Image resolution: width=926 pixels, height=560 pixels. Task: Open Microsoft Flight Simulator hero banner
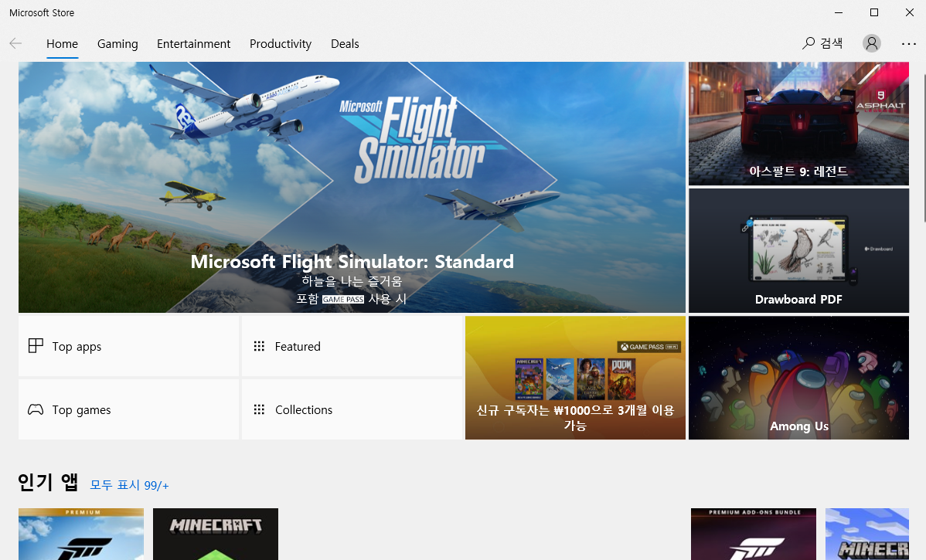pos(352,187)
